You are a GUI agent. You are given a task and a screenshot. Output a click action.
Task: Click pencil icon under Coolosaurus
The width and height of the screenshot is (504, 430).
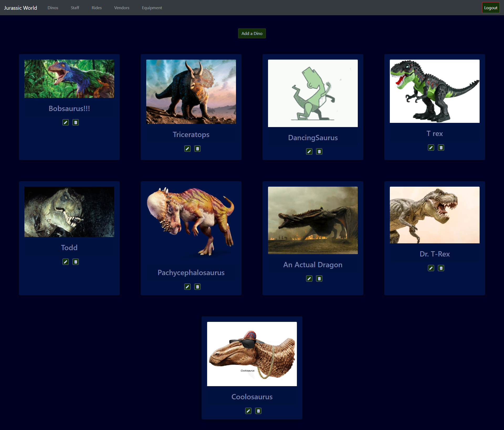coord(248,411)
